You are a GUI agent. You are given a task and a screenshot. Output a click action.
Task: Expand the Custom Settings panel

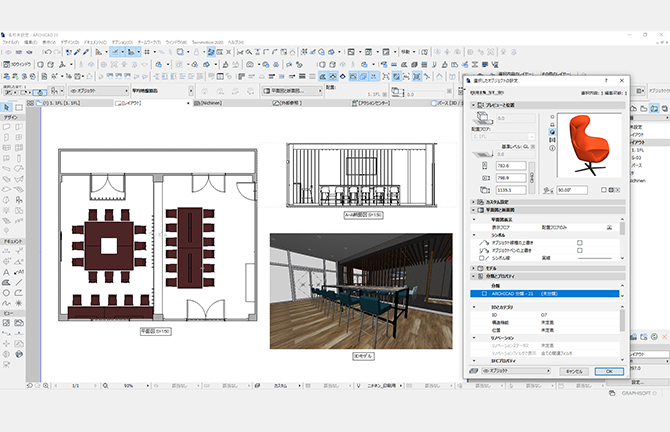coord(473,202)
